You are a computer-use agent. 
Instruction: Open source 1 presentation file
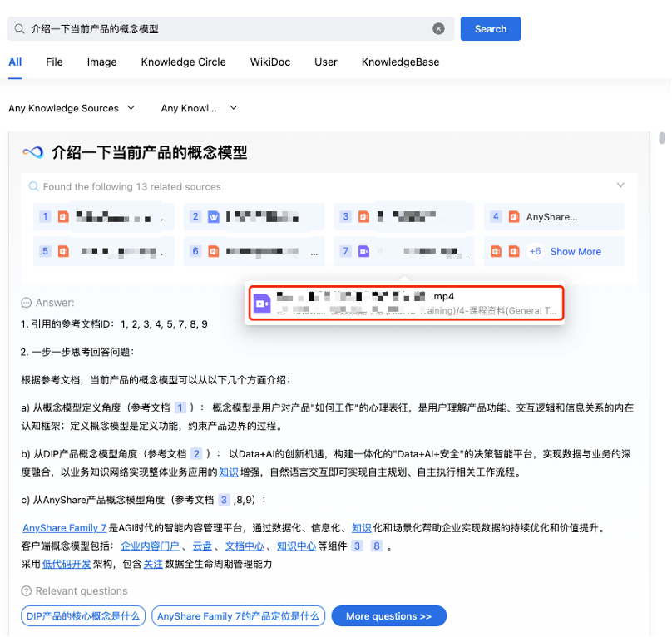point(103,216)
